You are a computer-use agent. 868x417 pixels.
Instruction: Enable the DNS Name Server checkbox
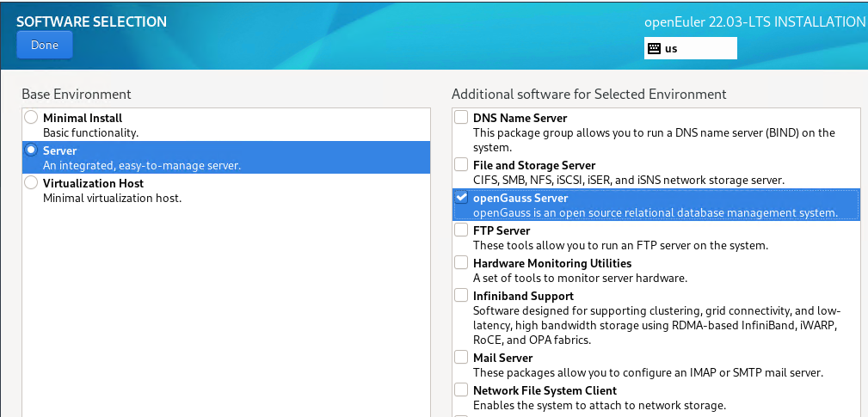pos(462,118)
